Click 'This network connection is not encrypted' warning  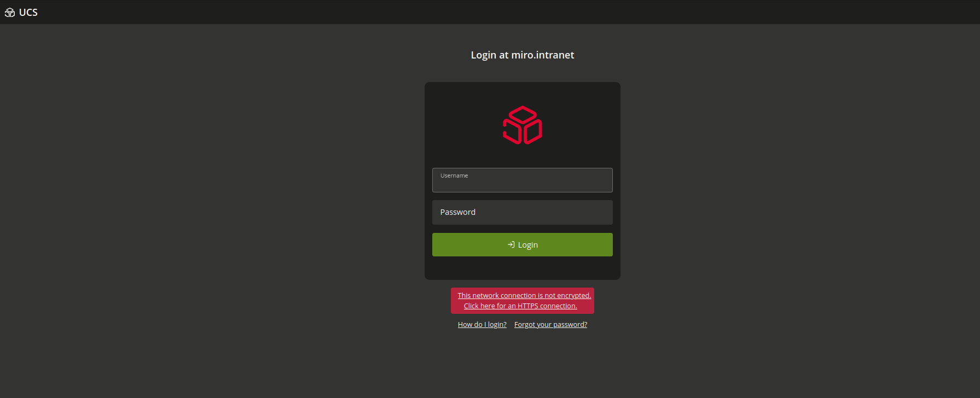524,295
